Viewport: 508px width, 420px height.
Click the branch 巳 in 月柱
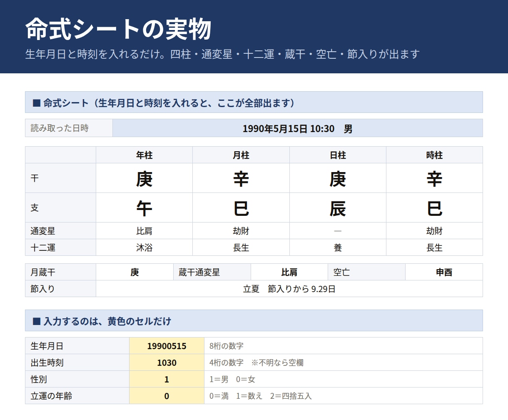[x=241, y=208]
